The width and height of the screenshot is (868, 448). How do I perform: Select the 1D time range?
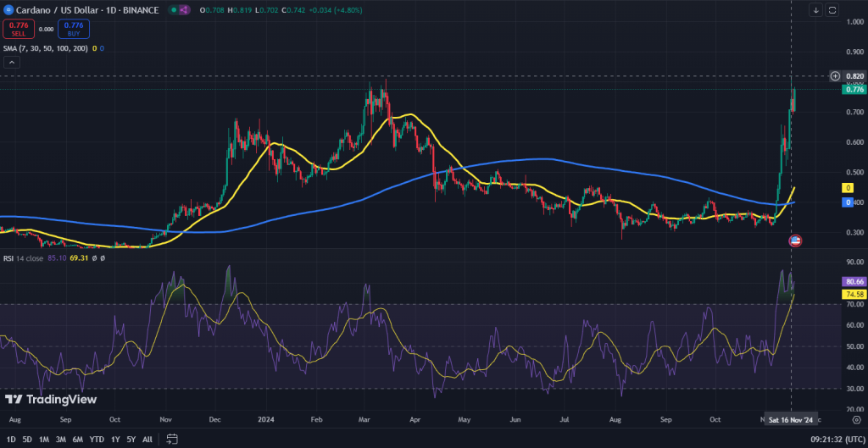(x=11, y=440)
